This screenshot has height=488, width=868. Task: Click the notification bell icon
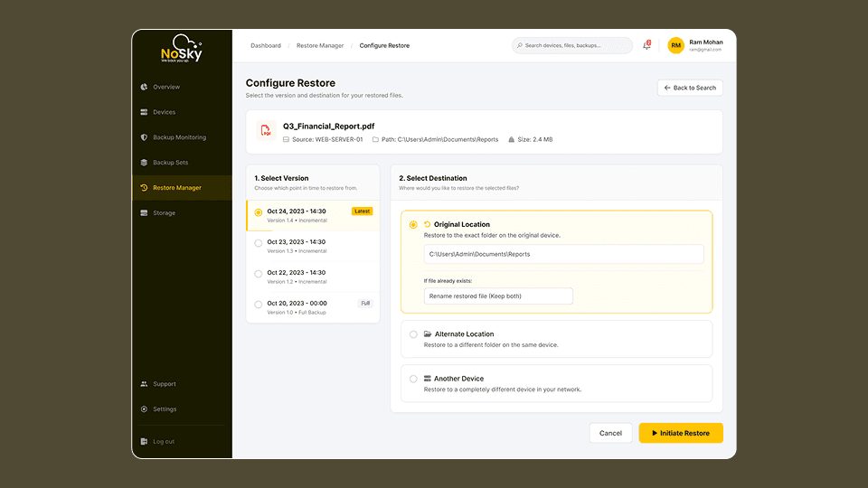tap(646, 45)
